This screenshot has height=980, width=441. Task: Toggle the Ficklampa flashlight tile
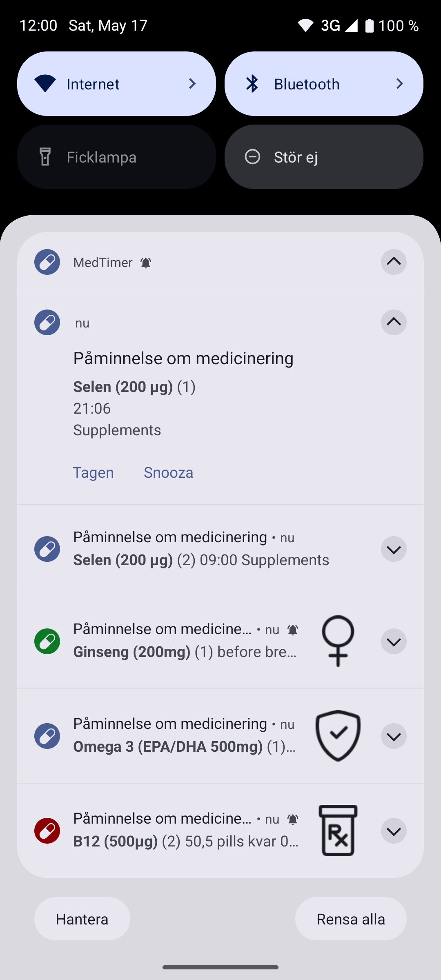click(x=116, y=157)
